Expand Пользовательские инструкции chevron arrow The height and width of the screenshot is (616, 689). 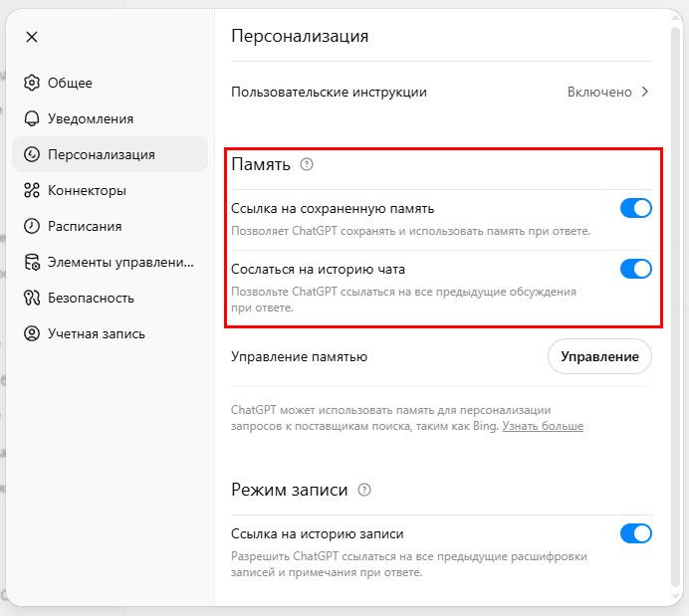[645, 92]
